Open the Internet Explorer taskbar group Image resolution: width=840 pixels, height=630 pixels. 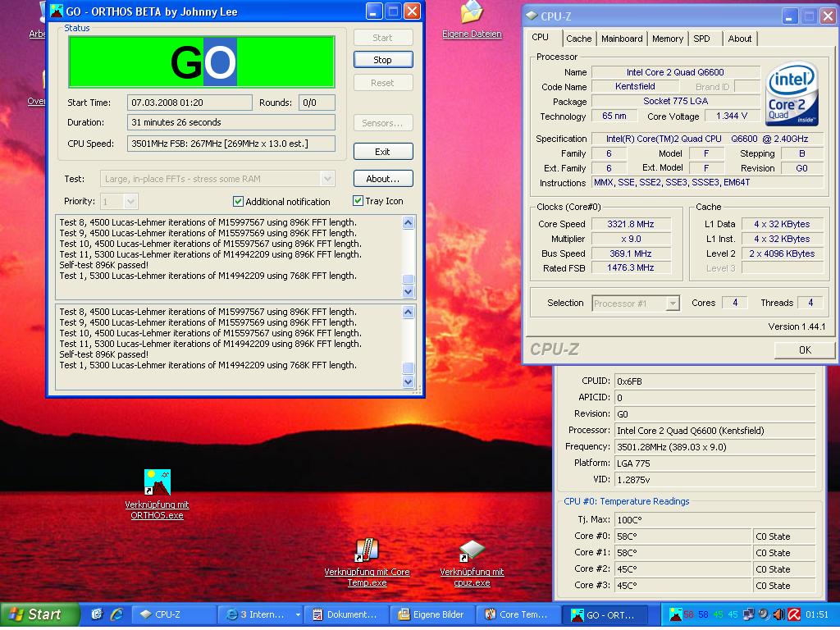(262, 615)
